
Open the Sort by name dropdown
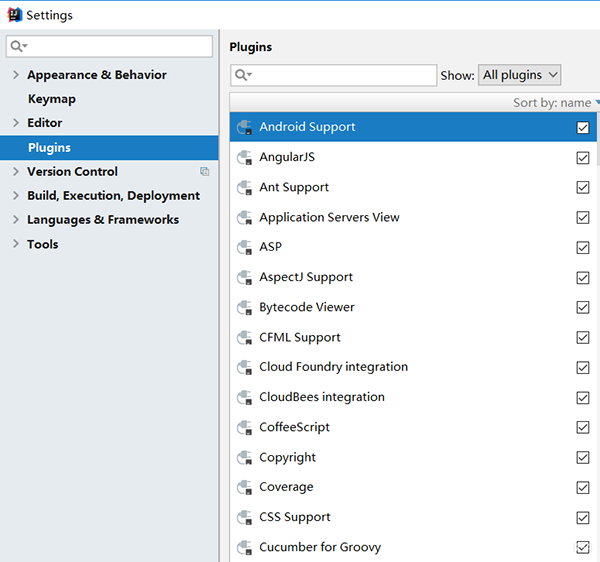coord(556,103)
